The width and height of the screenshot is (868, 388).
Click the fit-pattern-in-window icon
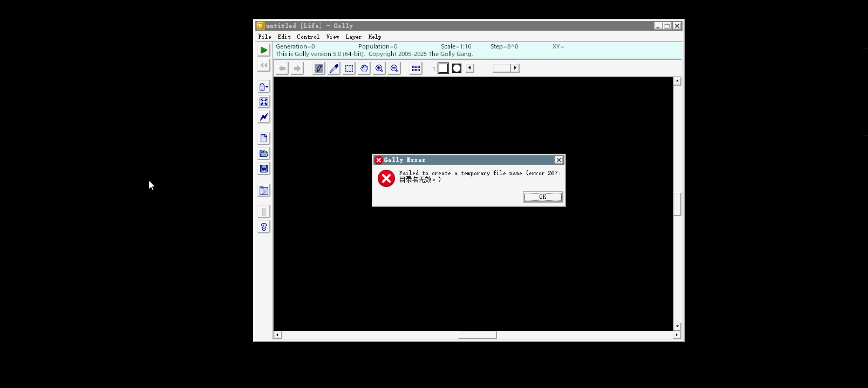click(264, 102)
